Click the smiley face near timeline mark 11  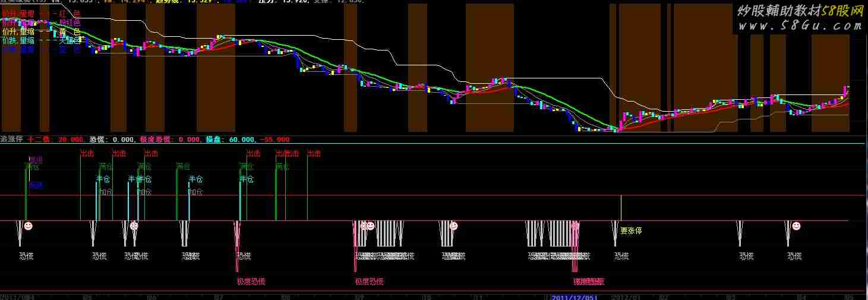click(454, 226)
